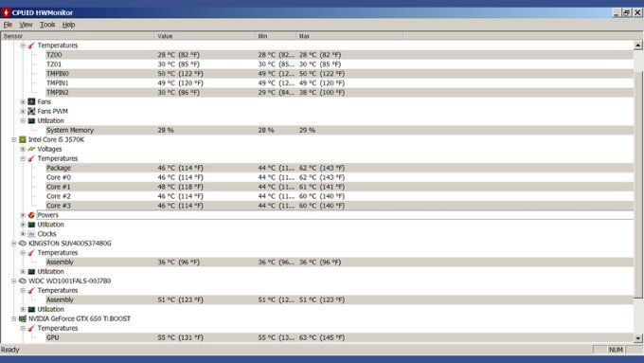644x363 pixels.
Task: Select the System Memory row
Action: (339, 130)
